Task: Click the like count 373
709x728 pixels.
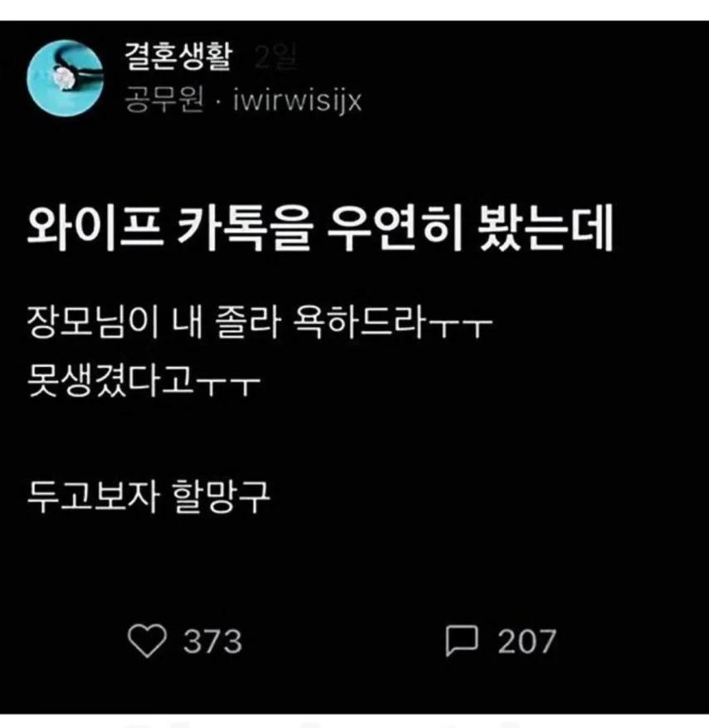Action: tap(213, 641)
